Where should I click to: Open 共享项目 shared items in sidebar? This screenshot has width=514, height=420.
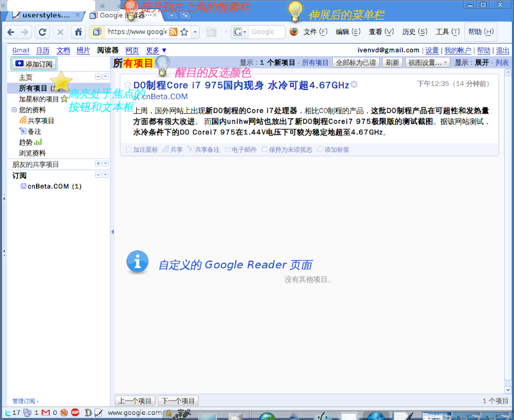coord(37,121)
